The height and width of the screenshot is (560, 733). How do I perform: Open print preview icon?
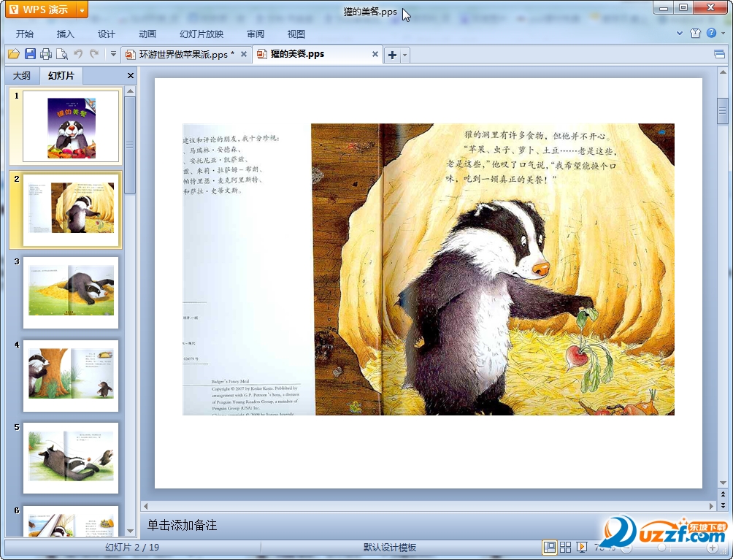click(62, 54)
